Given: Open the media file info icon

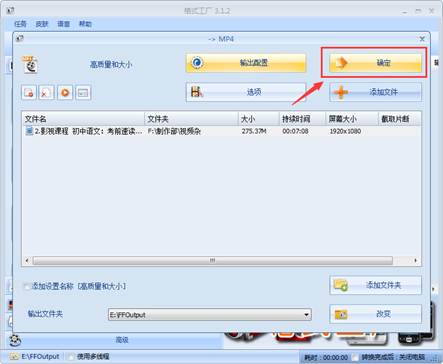Looking at the screenshot, I should pyautogui.click(x=83, y=92).
